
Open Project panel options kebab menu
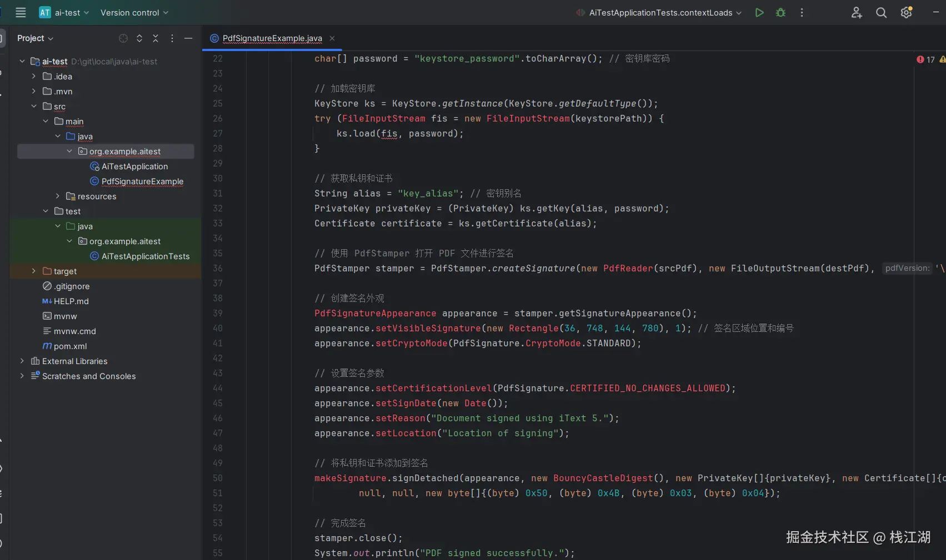click(172, 38)
